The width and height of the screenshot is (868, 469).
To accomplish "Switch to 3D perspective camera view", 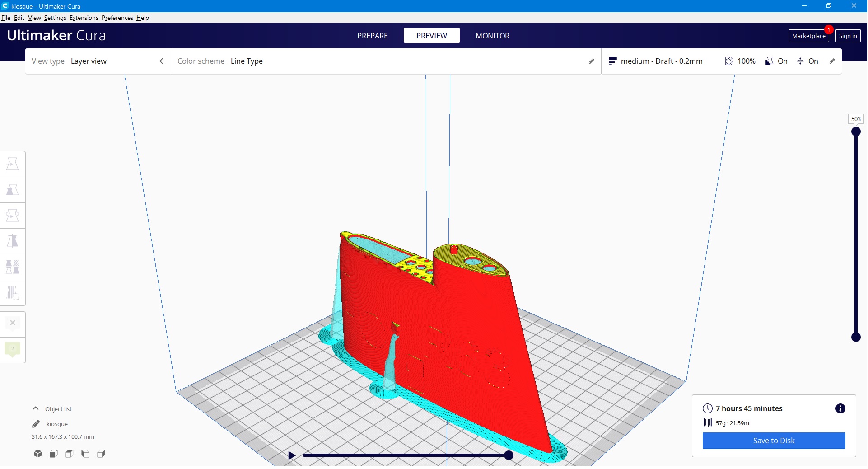I will point(38,454).
